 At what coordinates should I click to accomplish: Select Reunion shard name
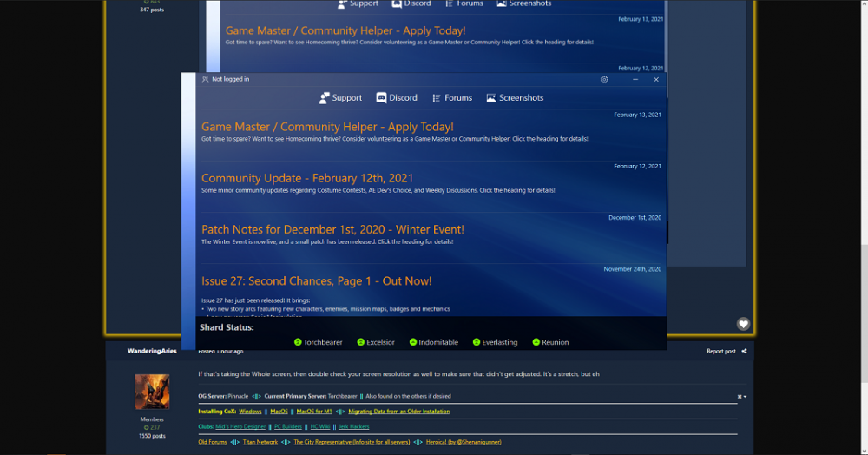(556, 342)
